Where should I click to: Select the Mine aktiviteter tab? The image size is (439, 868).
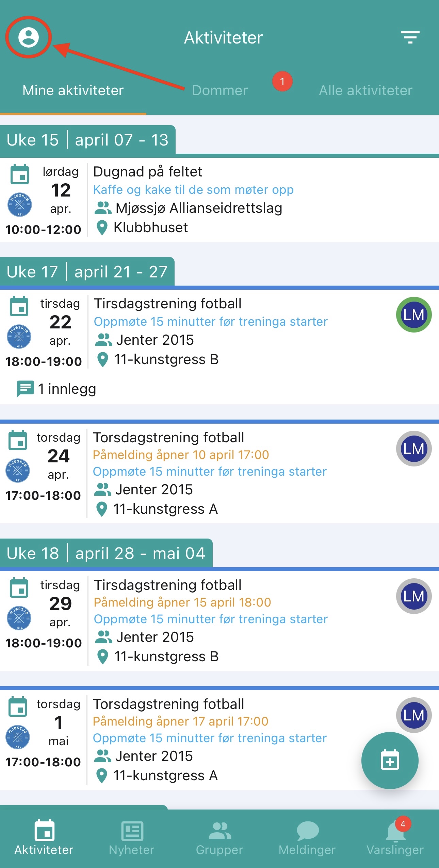point(73,90)
